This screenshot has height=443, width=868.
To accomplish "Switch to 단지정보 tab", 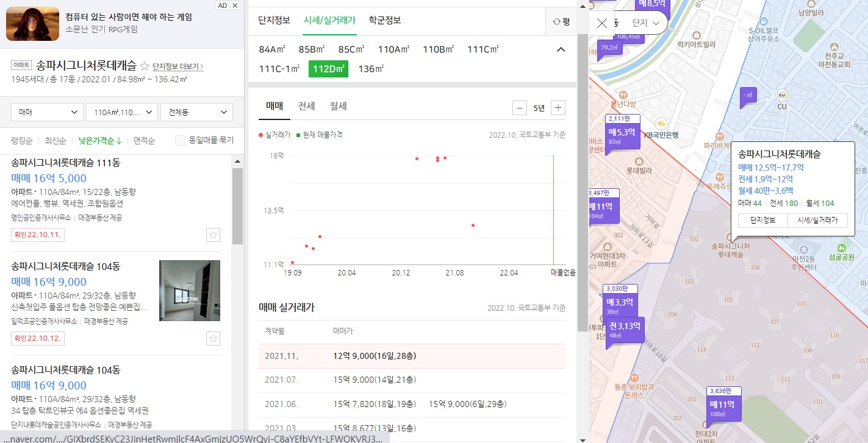I will click(274, 20).
